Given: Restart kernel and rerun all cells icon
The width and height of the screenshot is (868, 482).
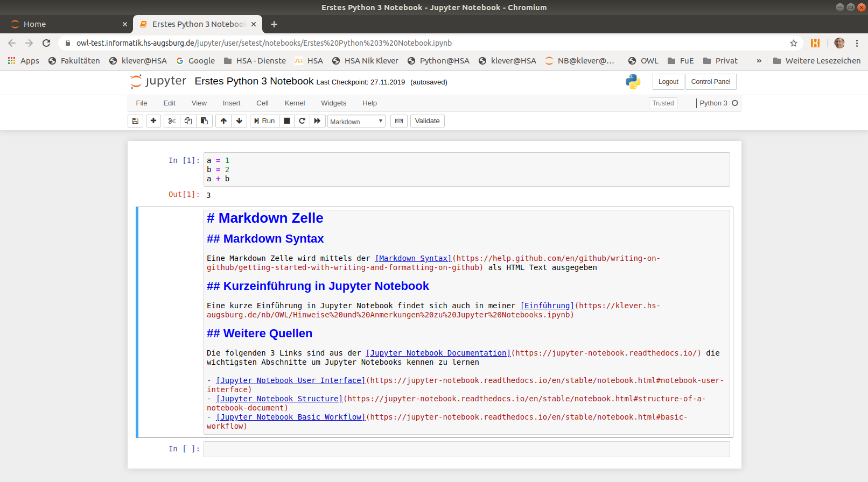Looking at the screenshot, I should point(317,121).
